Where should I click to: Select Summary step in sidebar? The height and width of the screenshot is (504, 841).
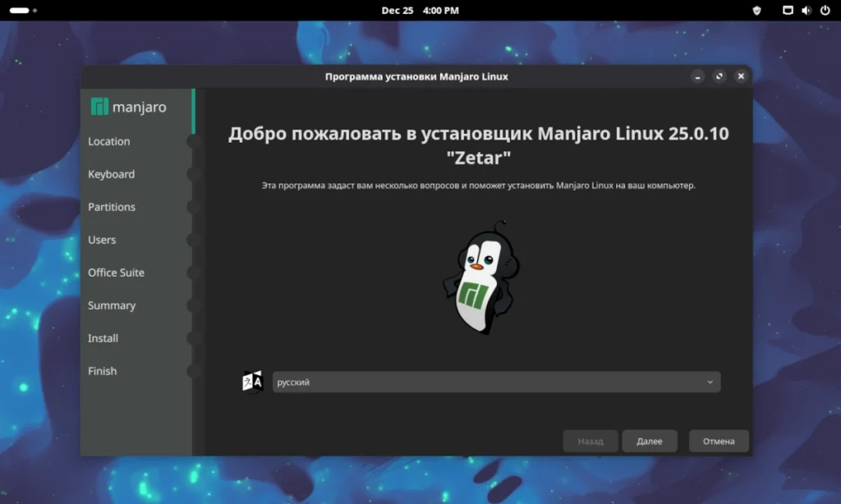point(112,305)
